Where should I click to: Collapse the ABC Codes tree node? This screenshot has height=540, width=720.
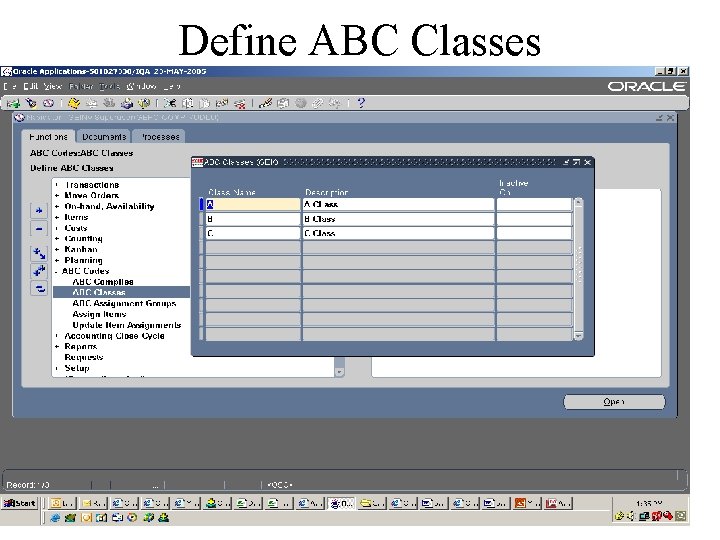point(56,271)
